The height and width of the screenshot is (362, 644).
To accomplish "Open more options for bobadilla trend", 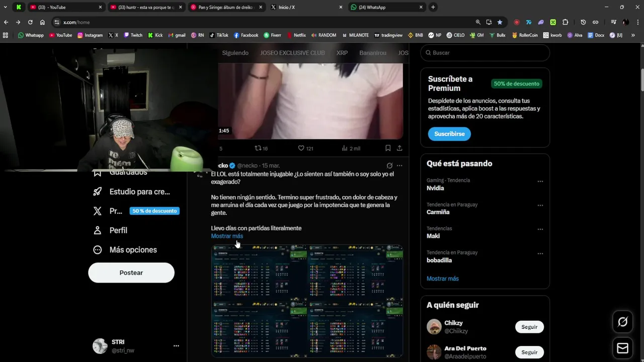I will [x=540, y=253].
